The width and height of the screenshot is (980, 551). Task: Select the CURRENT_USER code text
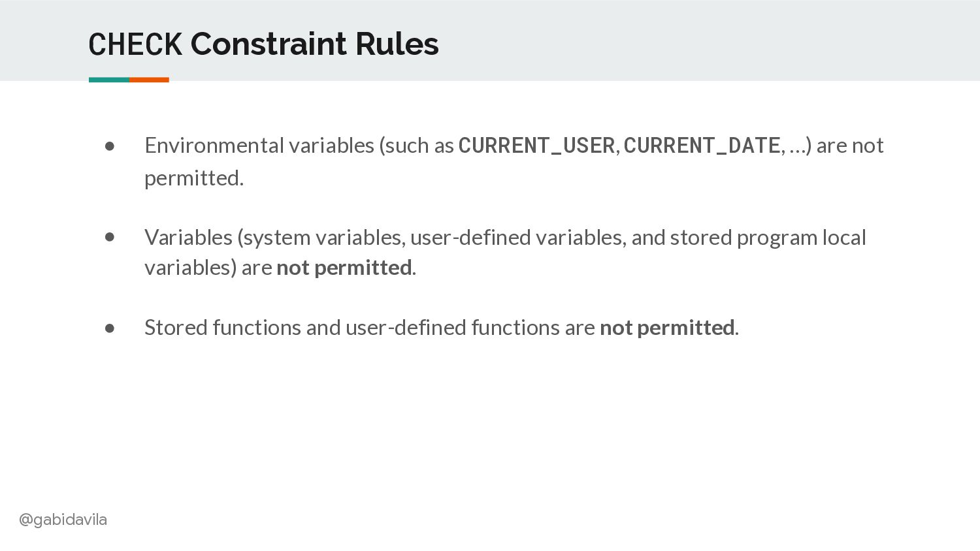[x=536, y=146]
